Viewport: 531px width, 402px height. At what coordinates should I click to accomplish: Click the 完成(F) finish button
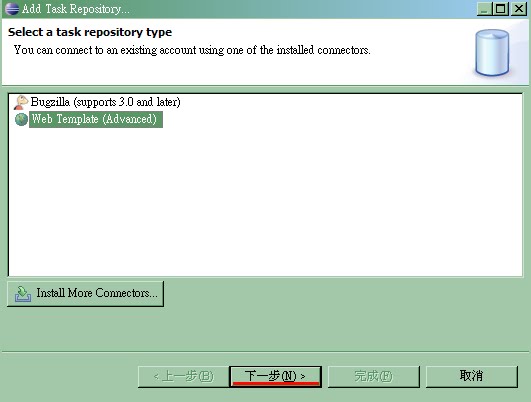pyautogui.click(x=374, y=376)
